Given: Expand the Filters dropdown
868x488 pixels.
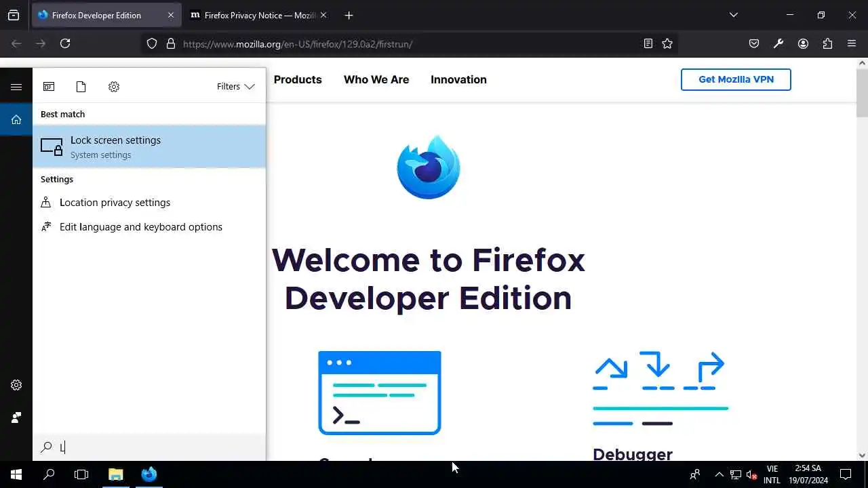Looking at the screenshot, I should pyautogui.click(x=235, y=87).
